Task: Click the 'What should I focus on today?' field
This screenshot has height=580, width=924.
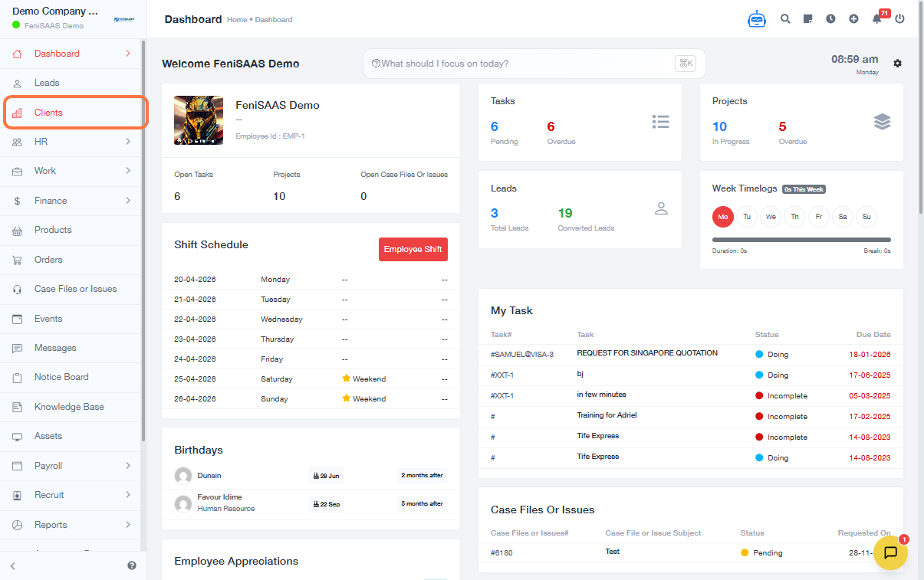Action: click(x=521, y=64)
